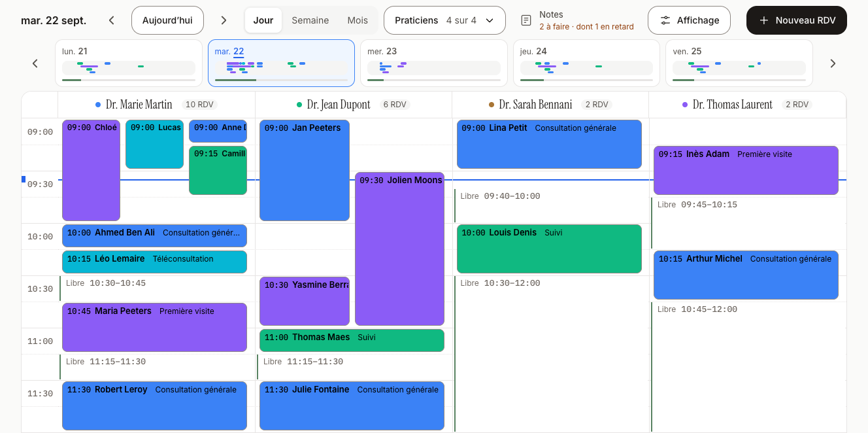Open Robert Leroy 11:30 appointment

(154, 406)
